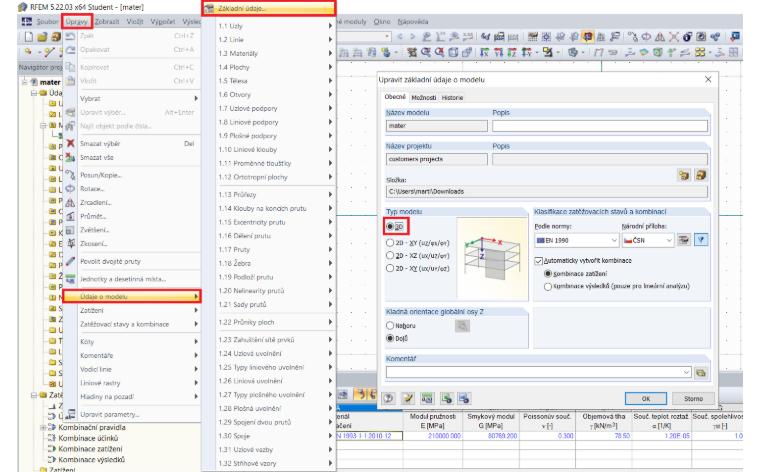The width and height of the screenshot is (760, 472).
Task: Click the Open file folder icon
Action: [42, 37]
